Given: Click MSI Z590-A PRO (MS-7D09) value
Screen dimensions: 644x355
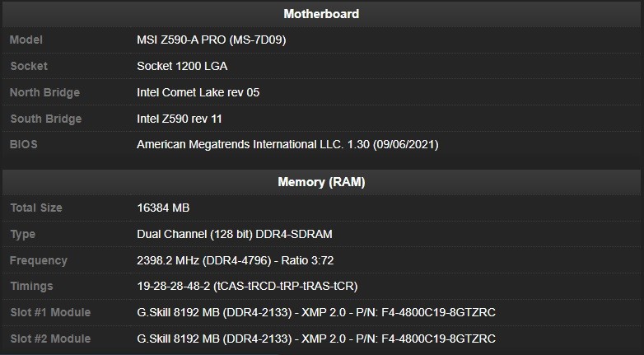Looking at the screenshot, I should tap(211, 40).
